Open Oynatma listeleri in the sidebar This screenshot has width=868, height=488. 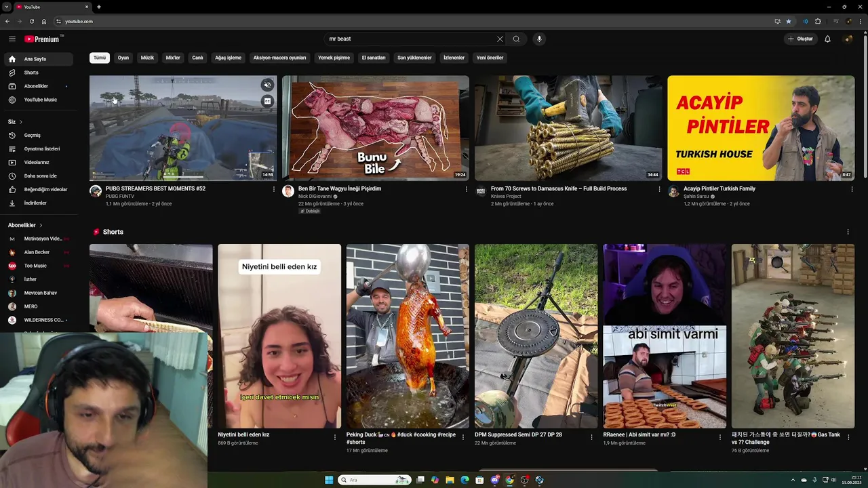coord(39,148)
